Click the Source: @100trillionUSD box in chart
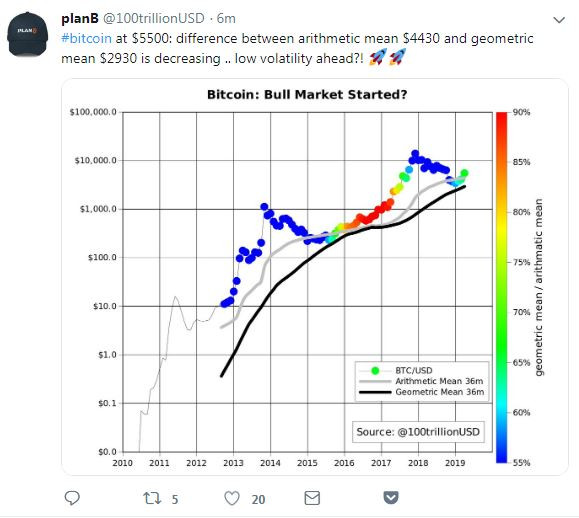Image resolution: width=579 pixels, height=518 pixels. coord(418,432)
